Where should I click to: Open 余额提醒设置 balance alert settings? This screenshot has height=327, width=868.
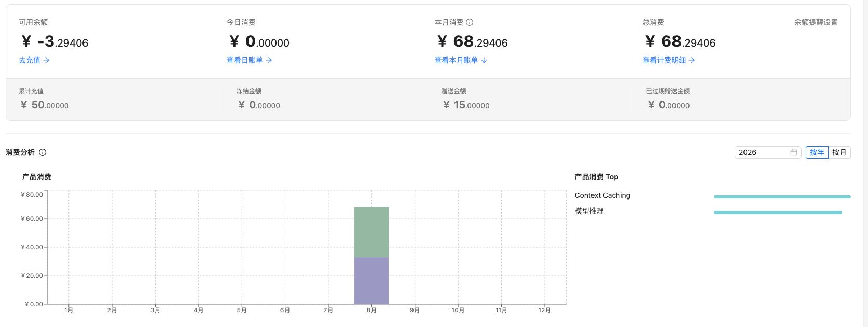pos(816,22)
